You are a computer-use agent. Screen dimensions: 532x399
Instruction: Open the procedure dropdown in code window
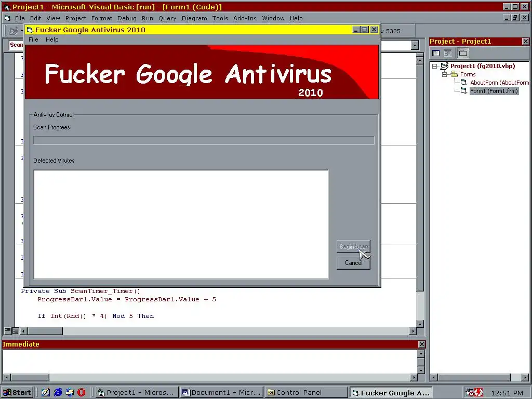pyautogui.click(x=415, y=45)
